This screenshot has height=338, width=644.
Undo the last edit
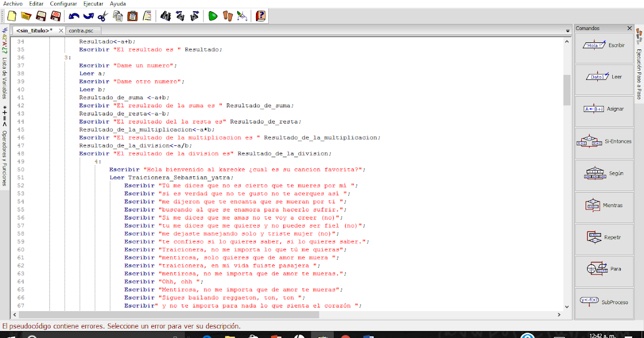(x=73, y=16)
